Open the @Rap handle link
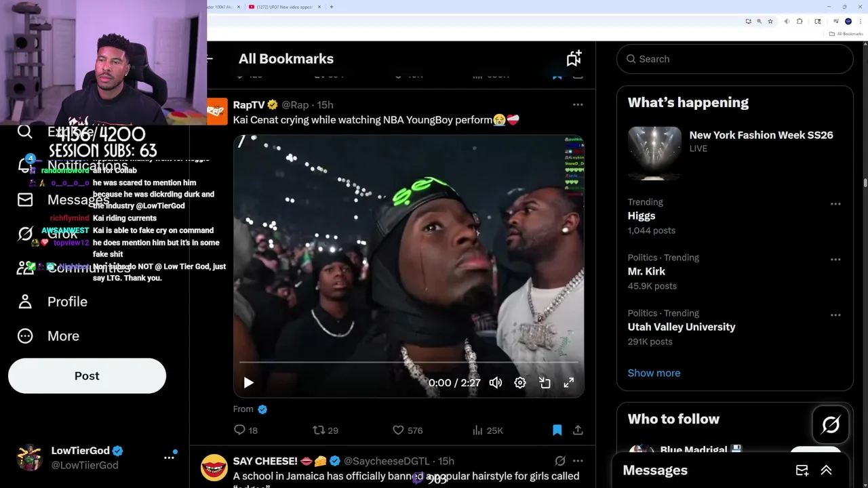 point(295,105)
